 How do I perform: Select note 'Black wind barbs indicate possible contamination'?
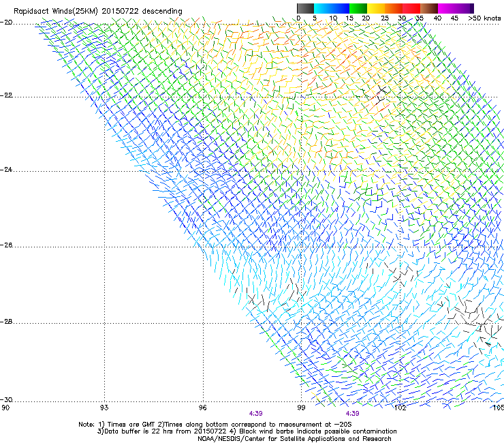click(x=318, y=431)
